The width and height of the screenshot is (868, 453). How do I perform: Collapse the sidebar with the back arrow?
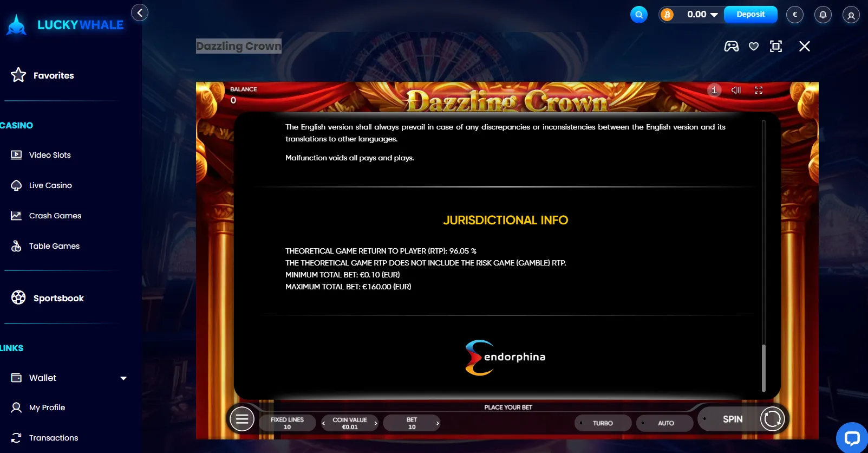[140, 12]
